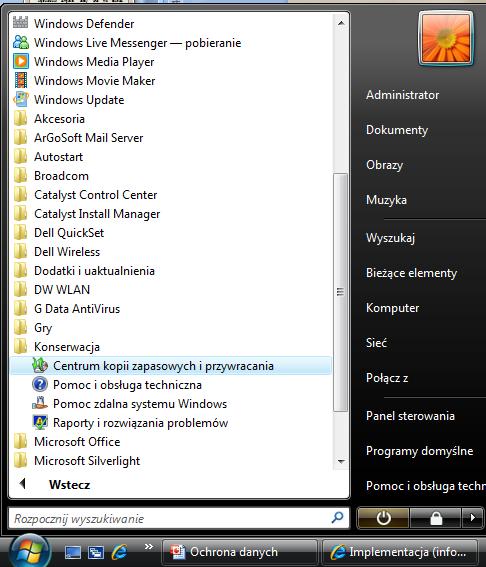Launch Windows Live Messenger download icon
This screenshot has height=567, width=486.
21,42
